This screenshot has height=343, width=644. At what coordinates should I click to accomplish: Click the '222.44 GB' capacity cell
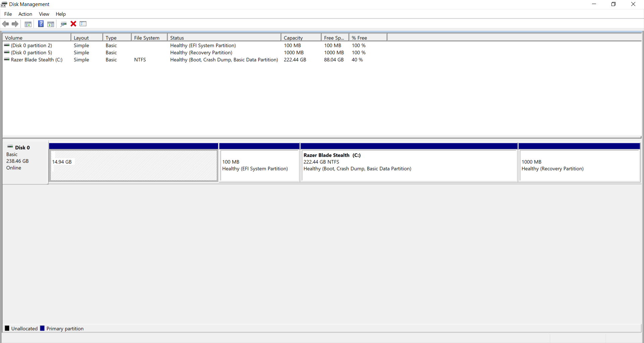[295, 60]
